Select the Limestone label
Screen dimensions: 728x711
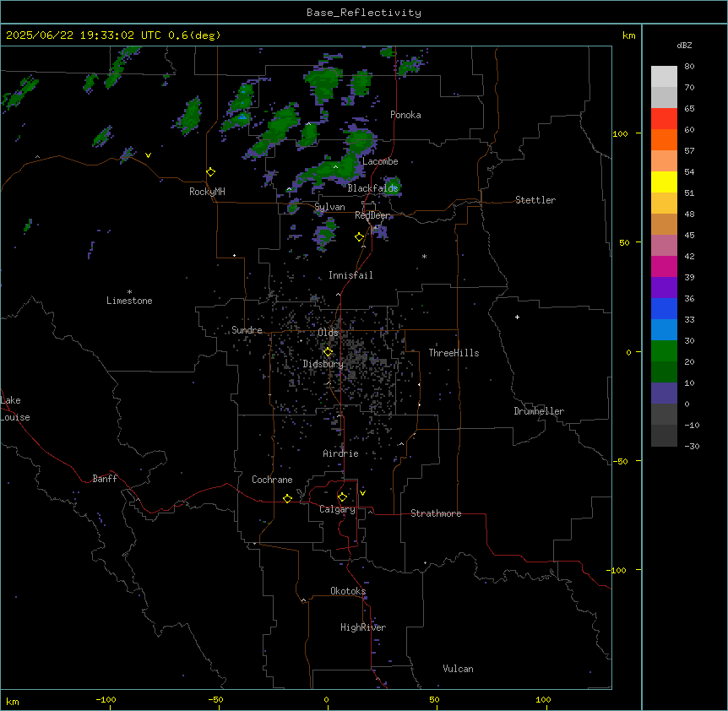pyautogui.click(x=129, y=301)
